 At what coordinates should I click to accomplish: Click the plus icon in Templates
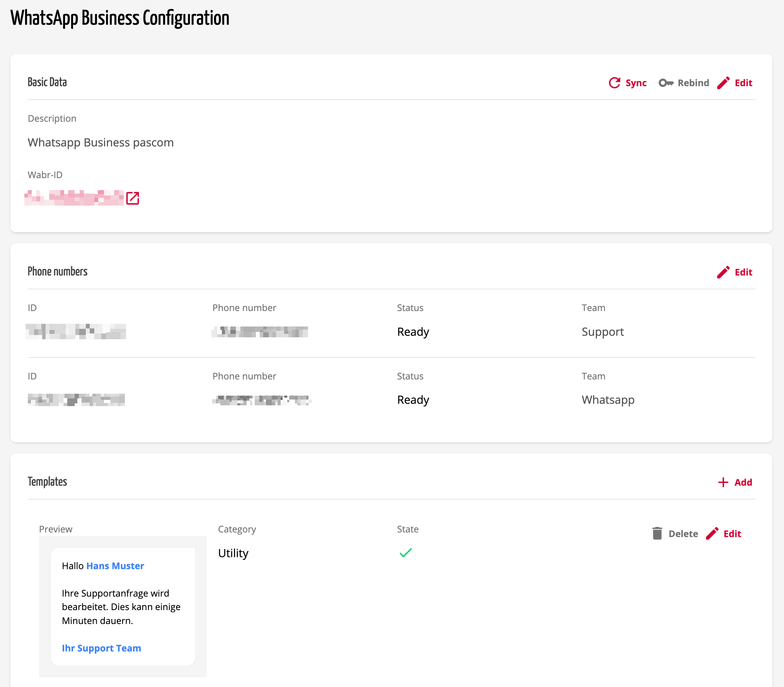click(723, 482)
